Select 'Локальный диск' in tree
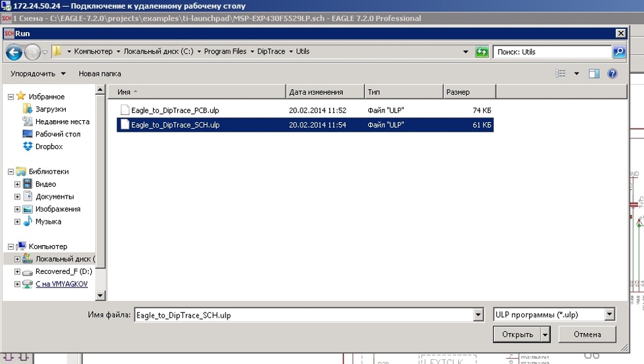 click(x=65, y=259)
